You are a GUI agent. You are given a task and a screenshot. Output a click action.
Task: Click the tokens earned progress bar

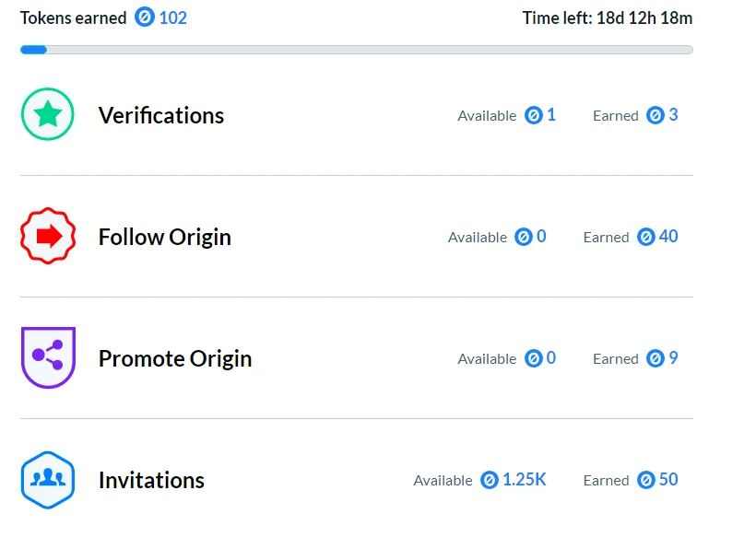[356, 50]
